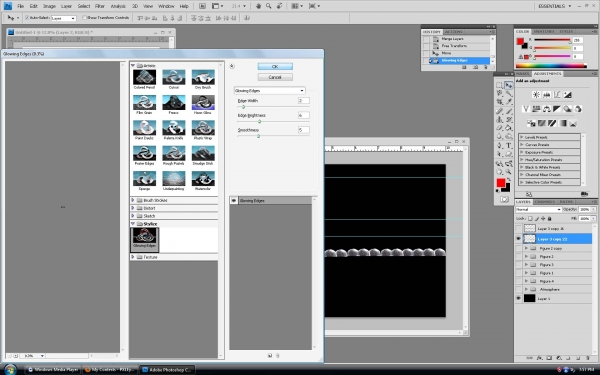
Task: Click the lock all icon in Layers panel
Action: coord(549,218)
